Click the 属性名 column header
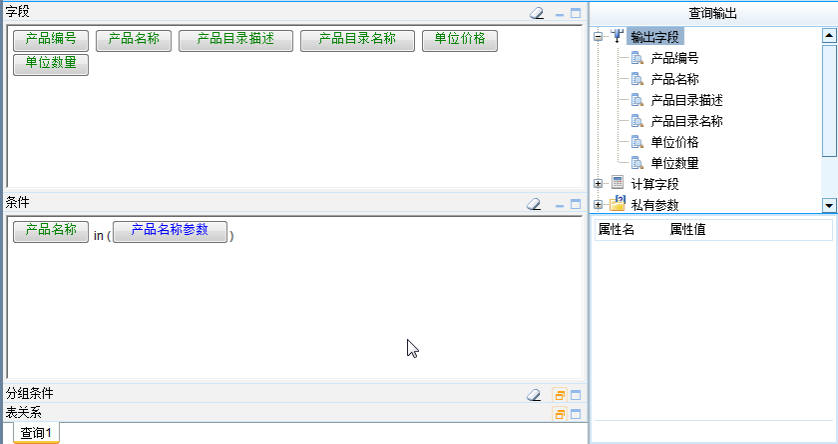The height and width of the screenshot is (444, 838). click(x=616, y=230)
